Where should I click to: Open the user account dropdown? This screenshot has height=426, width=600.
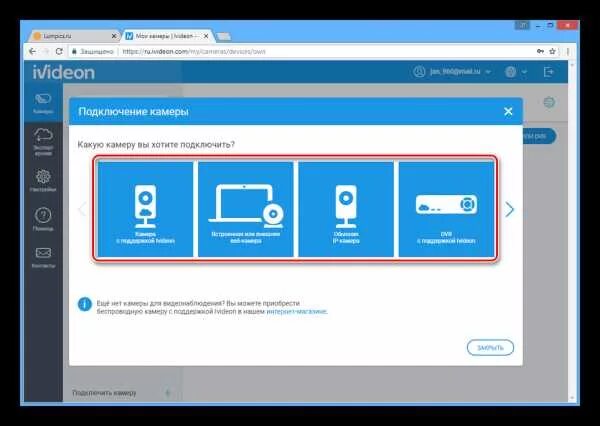pos(452,72)
